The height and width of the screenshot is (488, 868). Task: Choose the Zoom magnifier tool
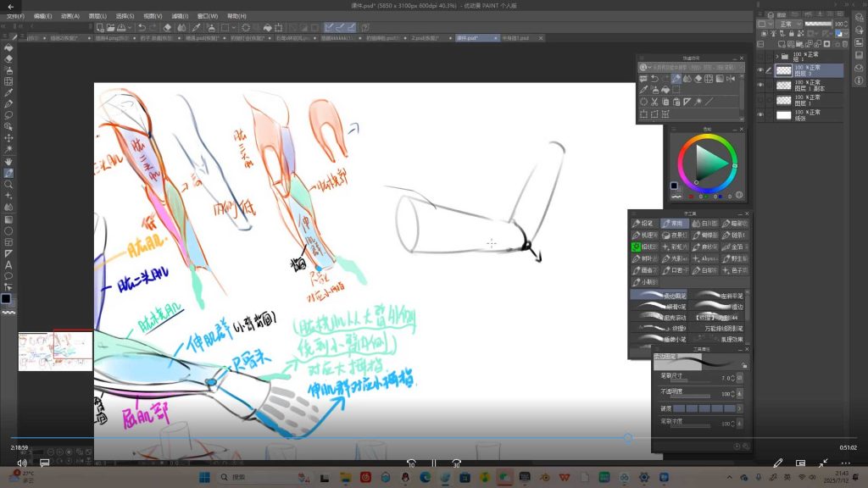(8, 184)
